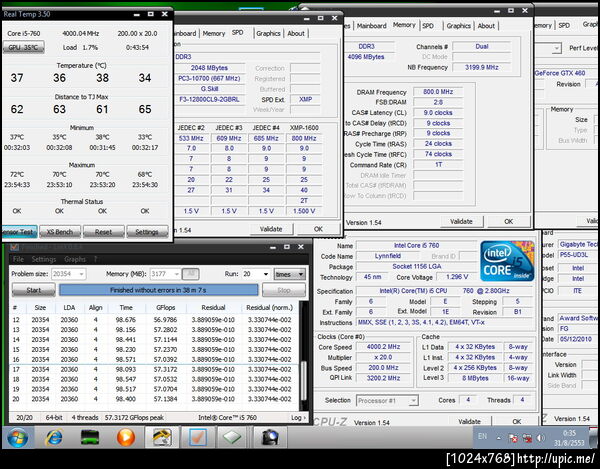Open the taskbar clock showing 0:35
Screen dimensions: 600x469
569,438
